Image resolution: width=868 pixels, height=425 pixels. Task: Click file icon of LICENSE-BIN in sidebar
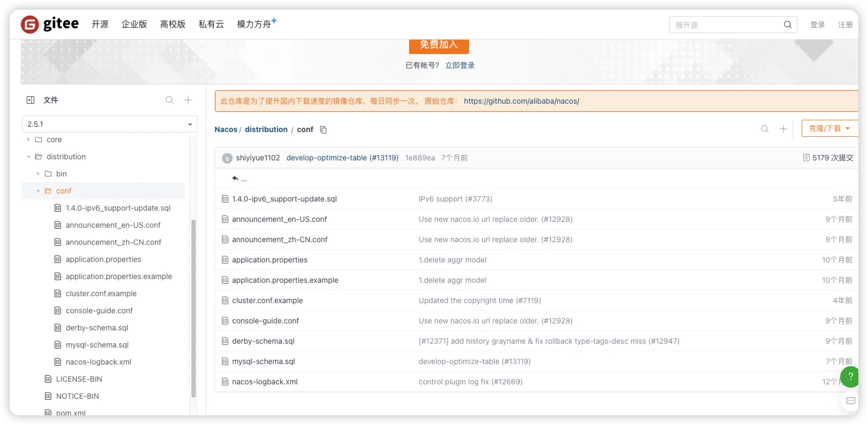(x=48, y=379)
